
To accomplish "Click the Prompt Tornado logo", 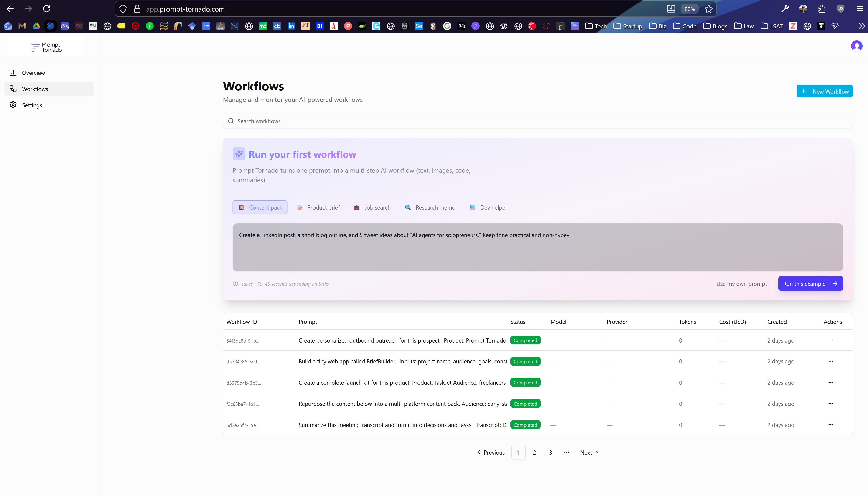I will point(45,47).
